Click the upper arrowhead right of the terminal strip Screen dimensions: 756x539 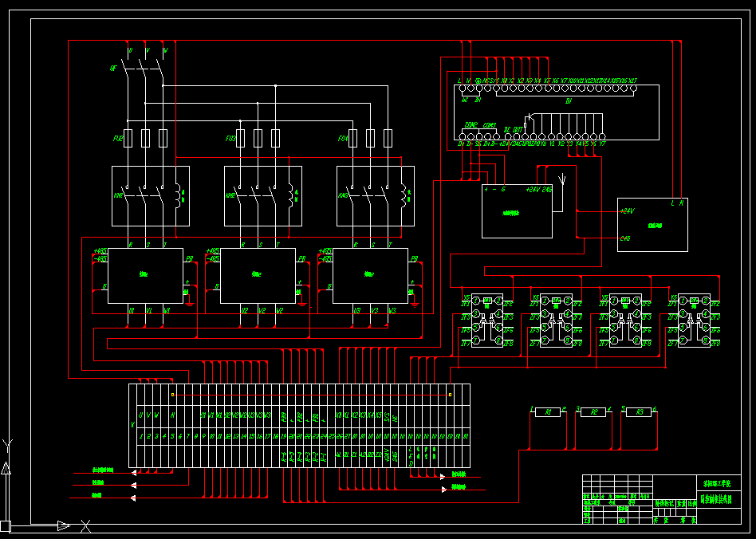pos(442,477)
